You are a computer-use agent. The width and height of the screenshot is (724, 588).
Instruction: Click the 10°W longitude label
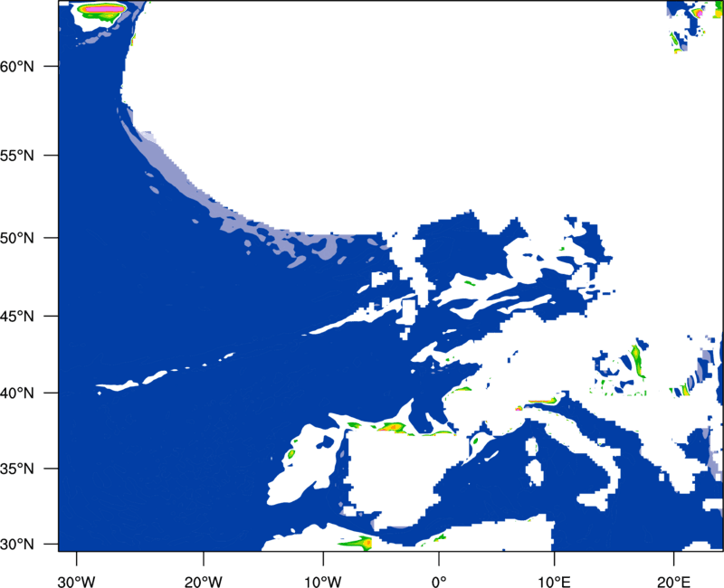coord(323,582)
